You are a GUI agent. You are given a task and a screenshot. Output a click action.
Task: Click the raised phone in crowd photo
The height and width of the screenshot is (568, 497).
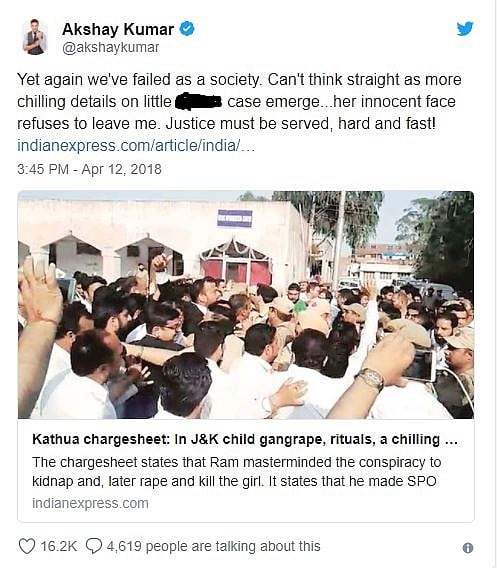point(420,366)
